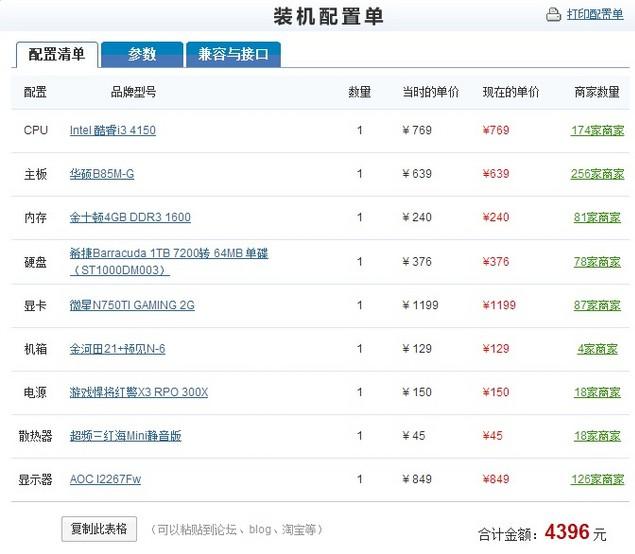View the 256家商家 merchants link
This screenshot has width=635, height=554.
(597, 174)
